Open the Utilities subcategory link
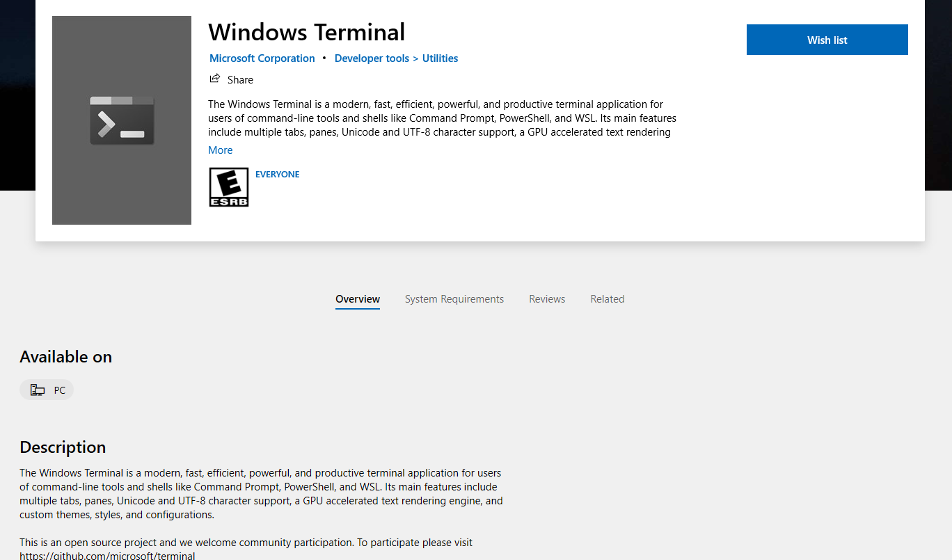The width and height of the screenshot is (952, 560). tap(440, 58)
